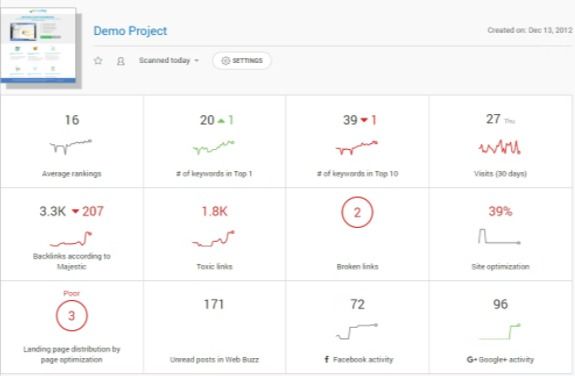
Task: Open '# of keywords in Top 10' label
Action: [358, 174]
